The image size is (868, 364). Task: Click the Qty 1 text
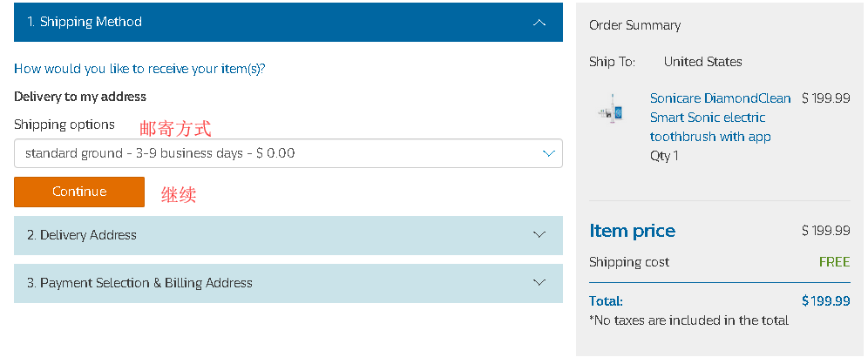(664, 156)
